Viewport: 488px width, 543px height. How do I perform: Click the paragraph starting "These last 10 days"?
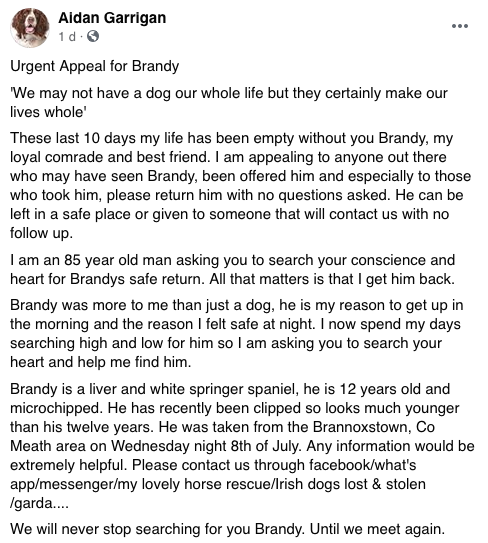coord(240,185)
